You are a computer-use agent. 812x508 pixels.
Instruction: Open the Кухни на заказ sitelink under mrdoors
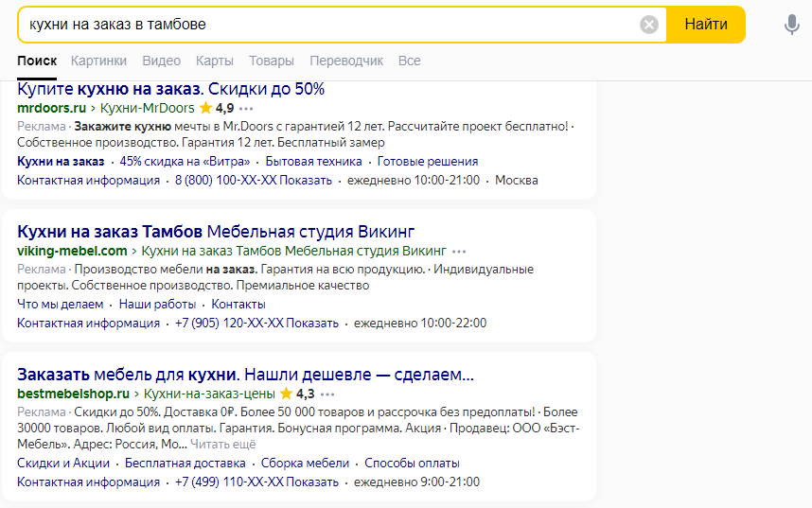pos(61,162)
